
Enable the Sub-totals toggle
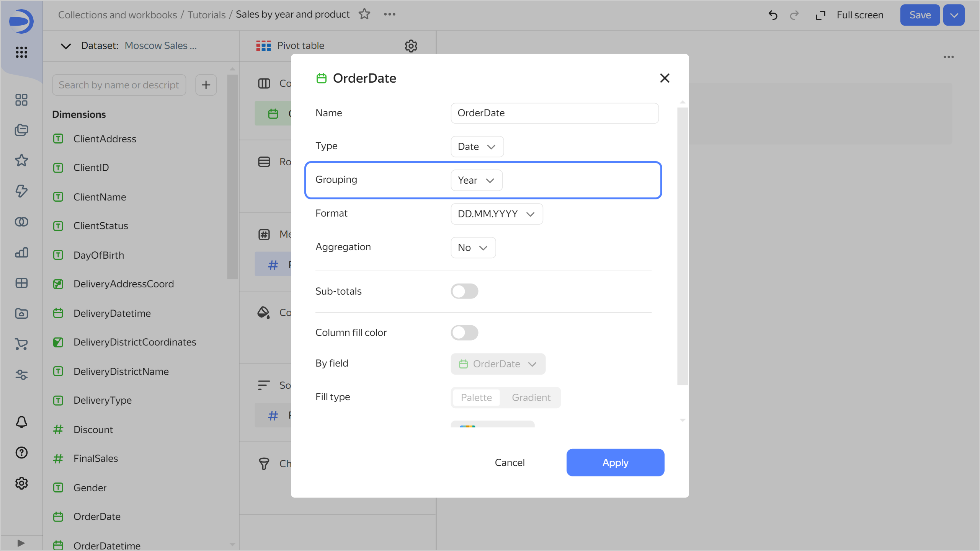[464, 291]
